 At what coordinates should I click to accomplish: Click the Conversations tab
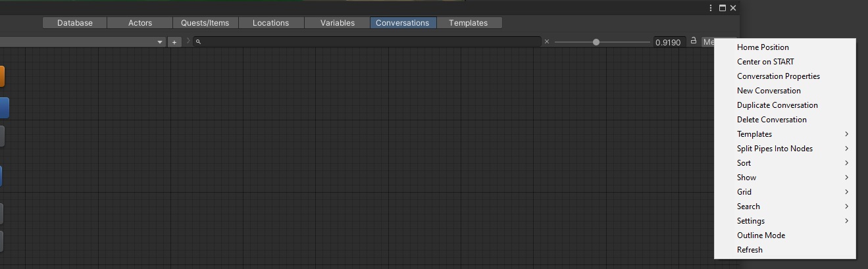click(403, 23)
